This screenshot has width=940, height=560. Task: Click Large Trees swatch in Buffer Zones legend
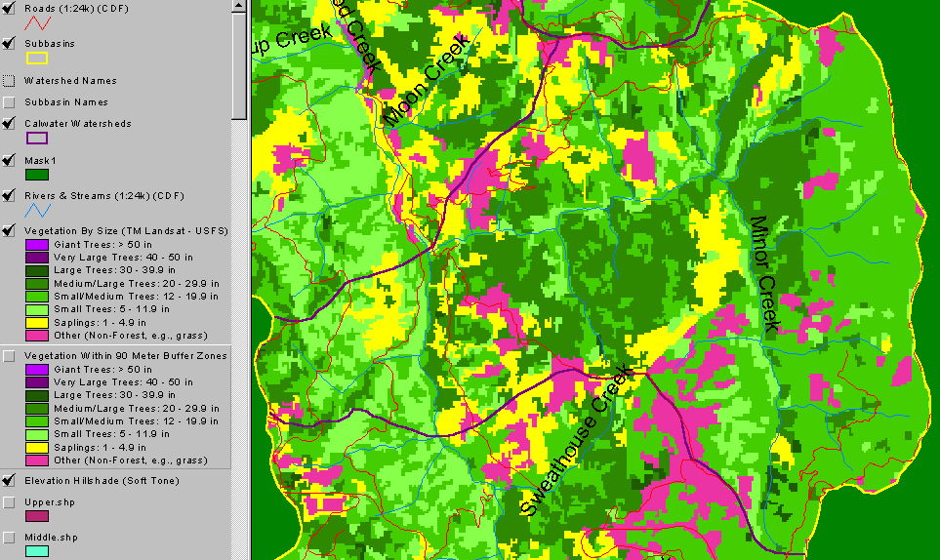point(36,395)
